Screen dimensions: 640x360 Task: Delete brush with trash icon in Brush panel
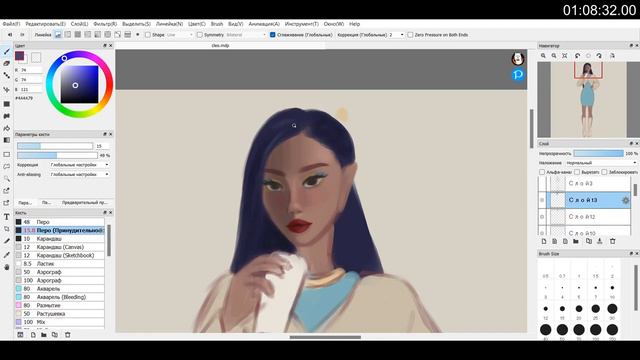point(68,335)
